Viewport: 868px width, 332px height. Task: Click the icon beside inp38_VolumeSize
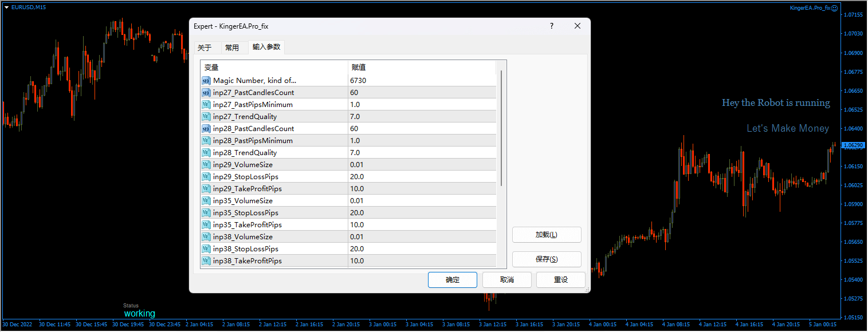point(206,237)
